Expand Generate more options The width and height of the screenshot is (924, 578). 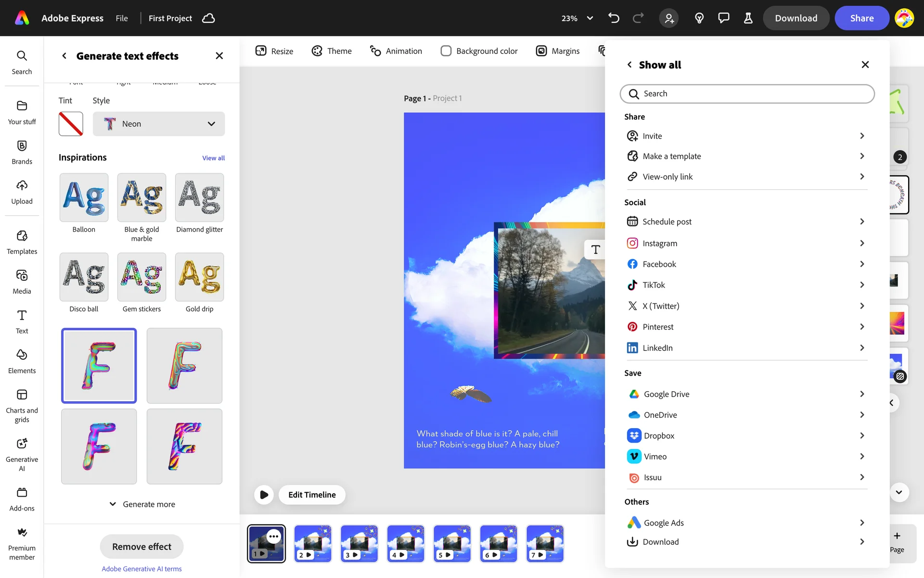142,504
